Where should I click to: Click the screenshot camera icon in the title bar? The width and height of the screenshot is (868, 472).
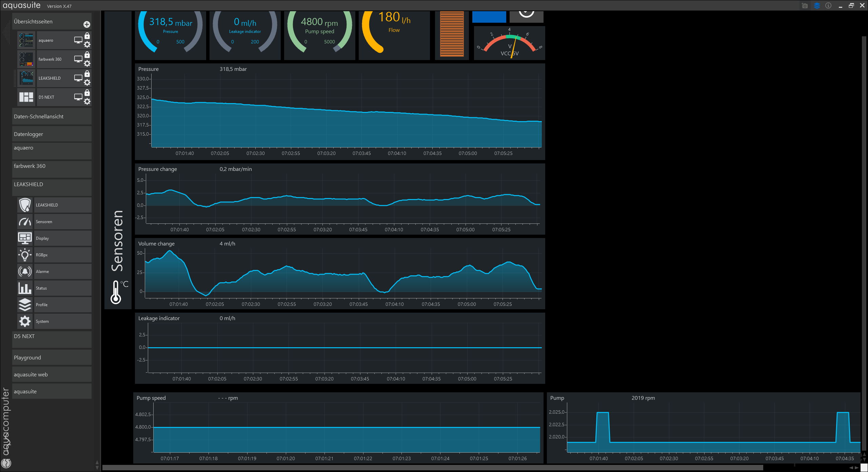click(x=805, y=6)
